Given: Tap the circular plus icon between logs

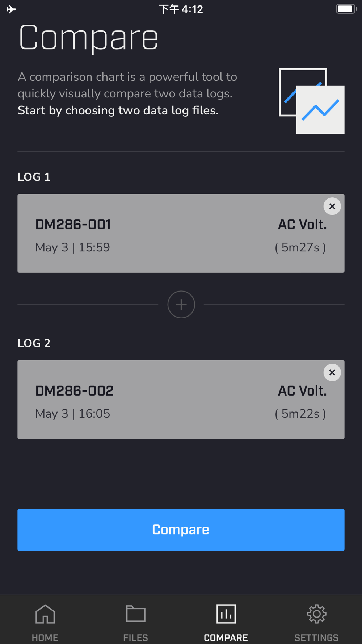Looking at the screenshot, I should 181,305.
